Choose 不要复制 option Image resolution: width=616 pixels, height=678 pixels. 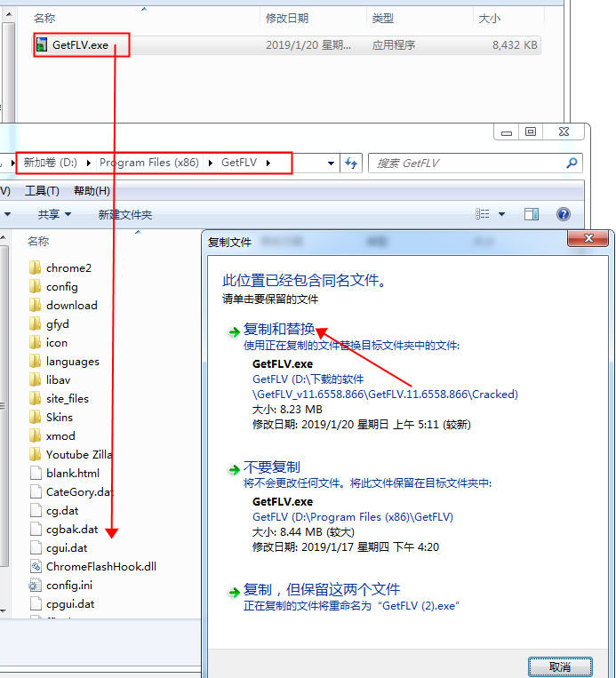272,467
